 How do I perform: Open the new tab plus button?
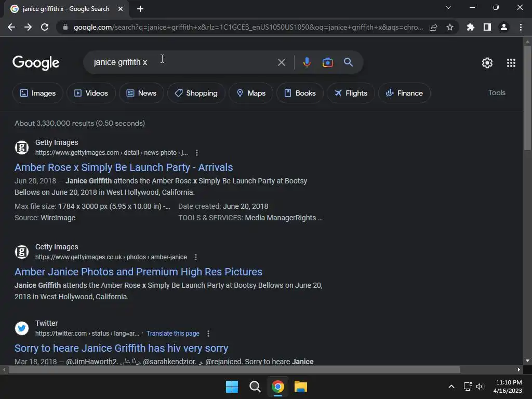point(140,9)
